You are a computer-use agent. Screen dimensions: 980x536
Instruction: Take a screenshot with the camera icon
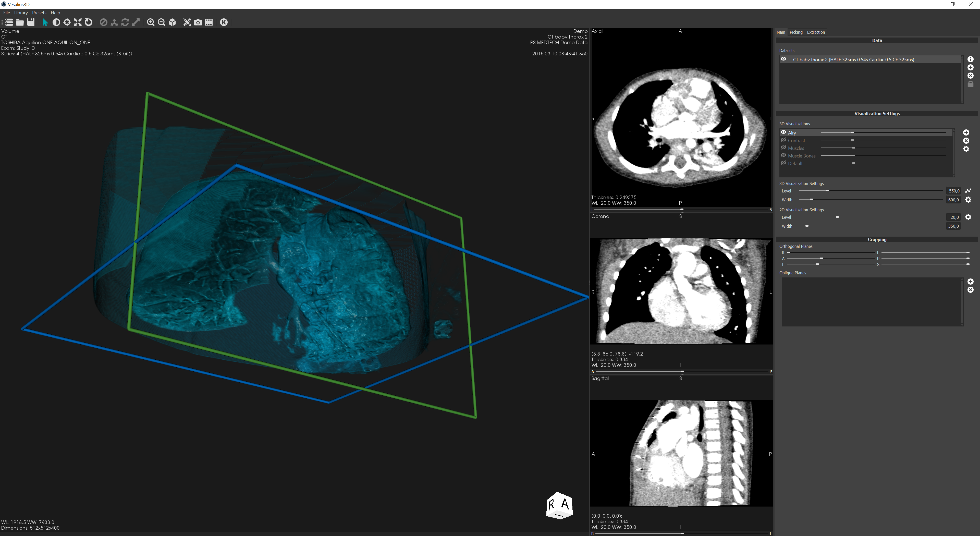(198, 22)
